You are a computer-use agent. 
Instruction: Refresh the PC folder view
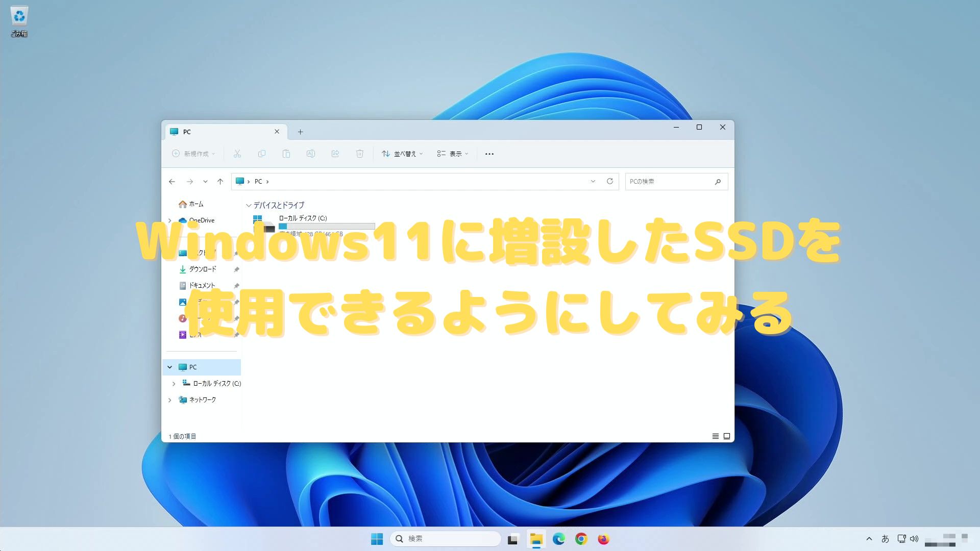(609, 181)
